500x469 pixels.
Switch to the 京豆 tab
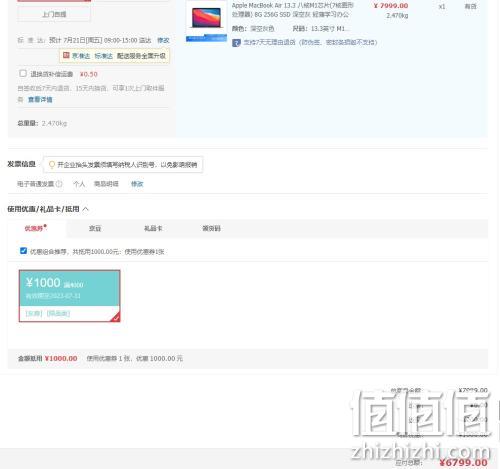tap(95, 228)
